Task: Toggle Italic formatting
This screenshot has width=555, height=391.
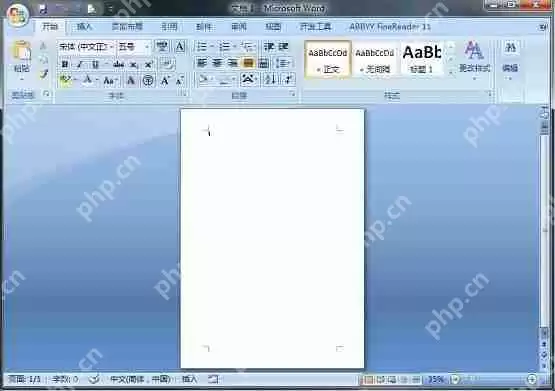Action: (x=80, y=64)
